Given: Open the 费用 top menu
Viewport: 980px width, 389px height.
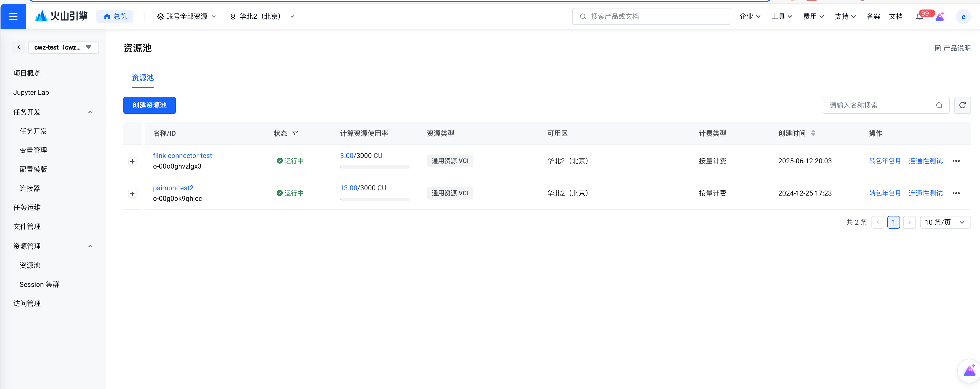Looking at the screenshot, I should click(x=813, y=16).
